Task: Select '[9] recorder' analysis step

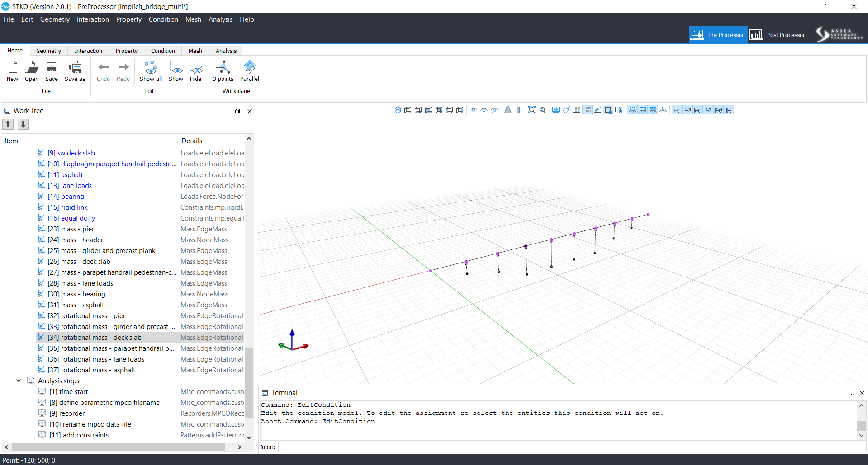Action: 67,413
